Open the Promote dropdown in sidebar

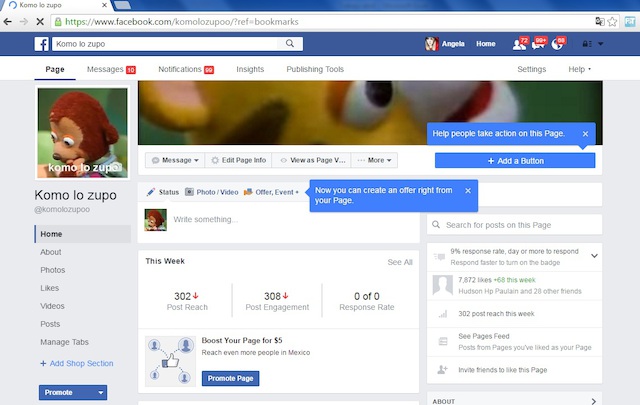pyautogui.click(x=100, y=392)
